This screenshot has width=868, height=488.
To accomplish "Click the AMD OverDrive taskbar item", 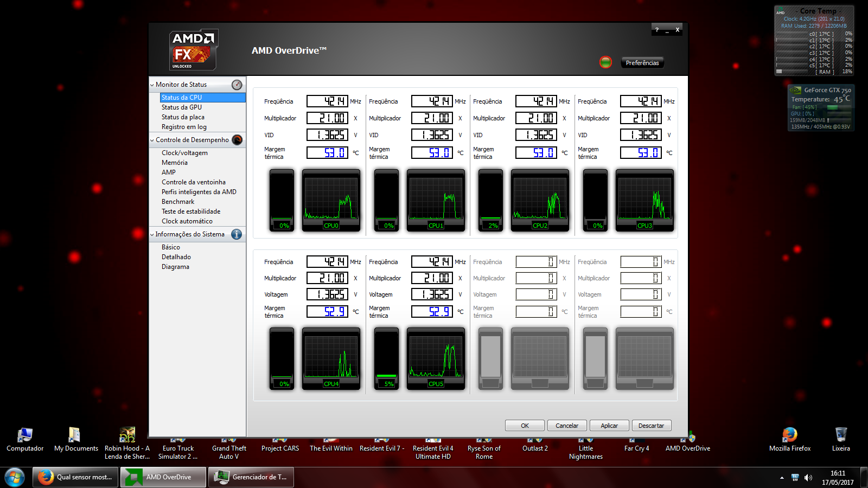I will (163, 477).
